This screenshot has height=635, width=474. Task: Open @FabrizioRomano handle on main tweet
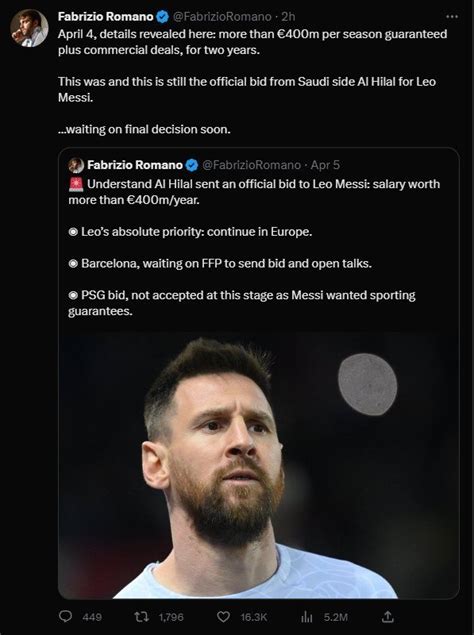[x=222, y=17]
